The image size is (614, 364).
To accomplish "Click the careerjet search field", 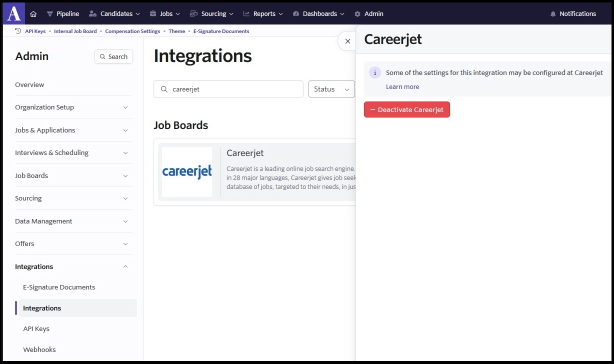I will pos(228,89).
